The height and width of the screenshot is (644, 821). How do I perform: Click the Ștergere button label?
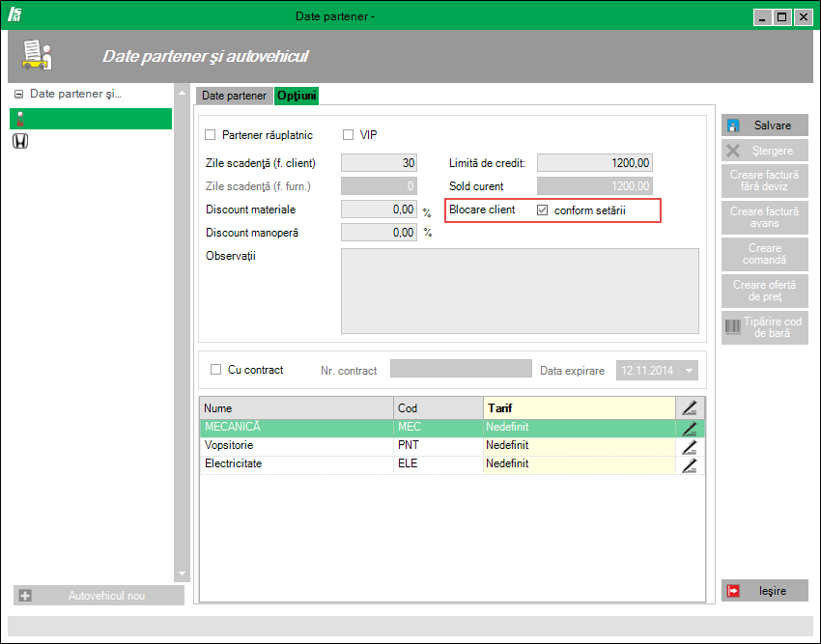[x=773, y=151]
